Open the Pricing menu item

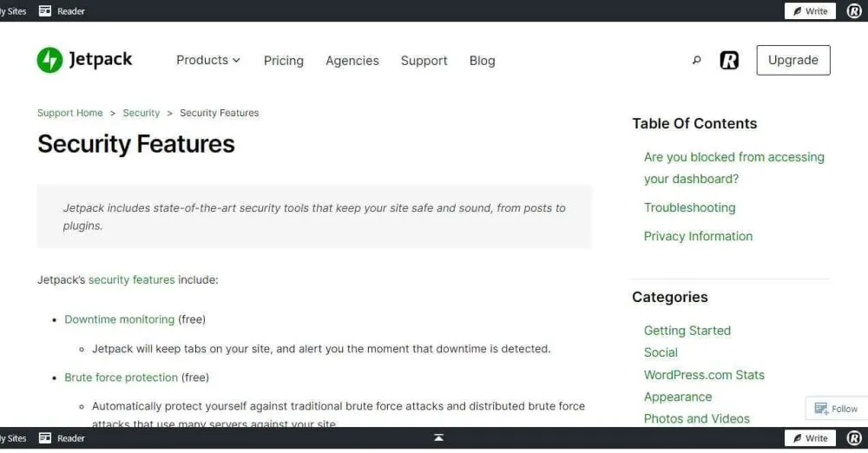click(x=284, y=61)
